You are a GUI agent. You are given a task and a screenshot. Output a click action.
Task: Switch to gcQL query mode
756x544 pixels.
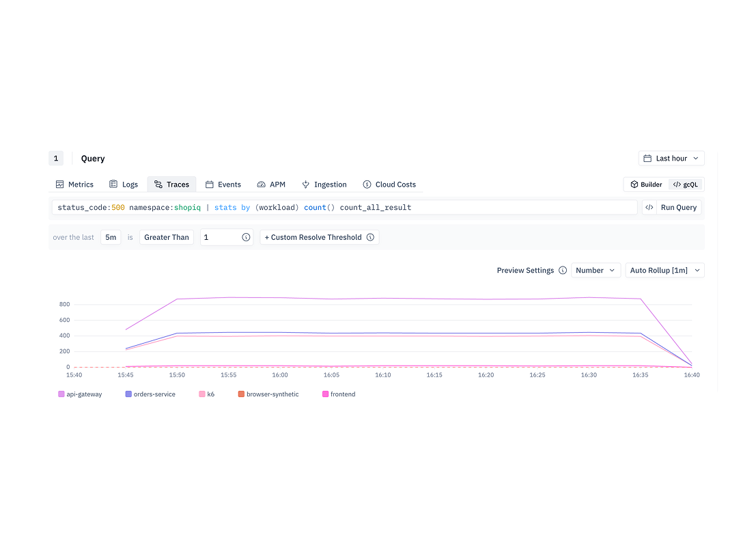[x=686, y=185]
